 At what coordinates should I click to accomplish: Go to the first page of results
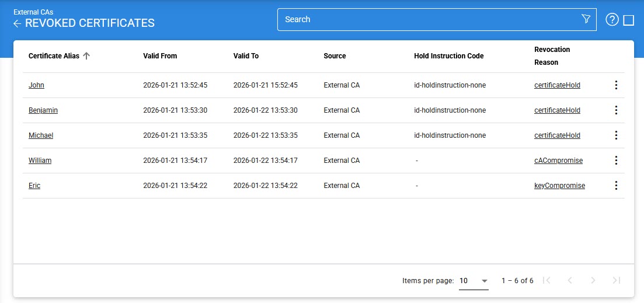tap(546, 280)
